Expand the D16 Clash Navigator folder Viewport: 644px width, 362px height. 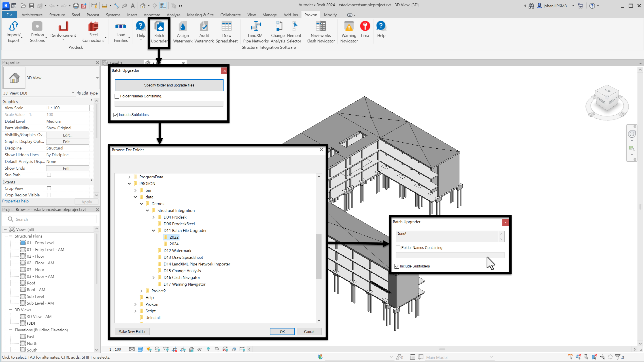point(153,278)
